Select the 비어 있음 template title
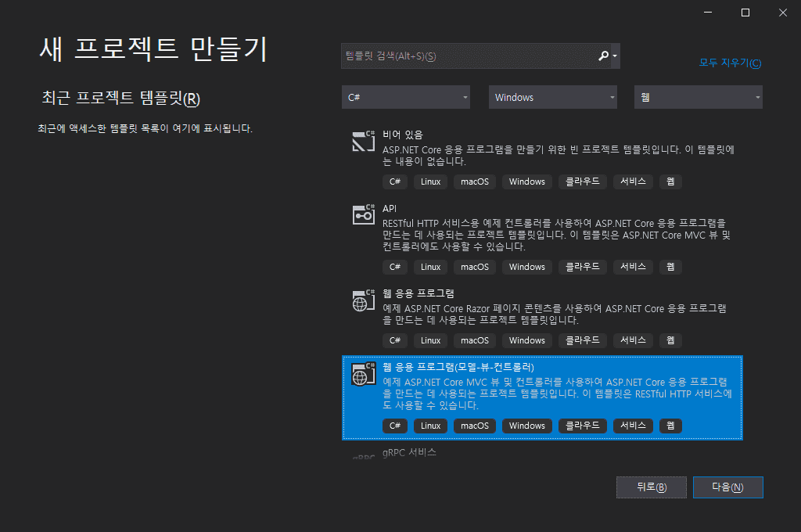This screenshot has width=801, height=532. [x=403, y=135]
